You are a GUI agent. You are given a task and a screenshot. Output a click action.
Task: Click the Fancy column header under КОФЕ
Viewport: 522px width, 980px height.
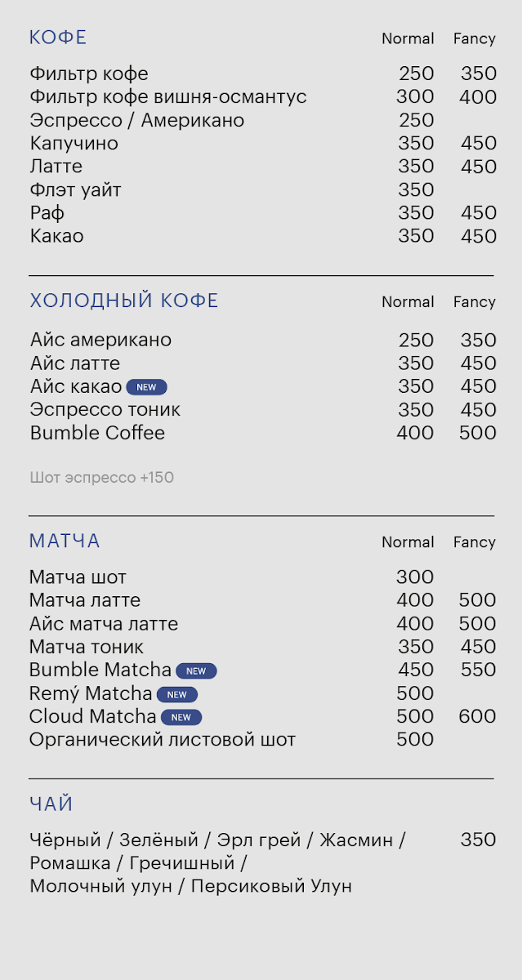(475, 38)
